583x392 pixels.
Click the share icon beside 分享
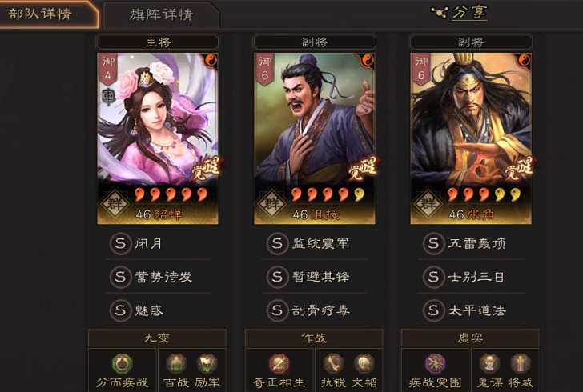click(x=440, y=13)
